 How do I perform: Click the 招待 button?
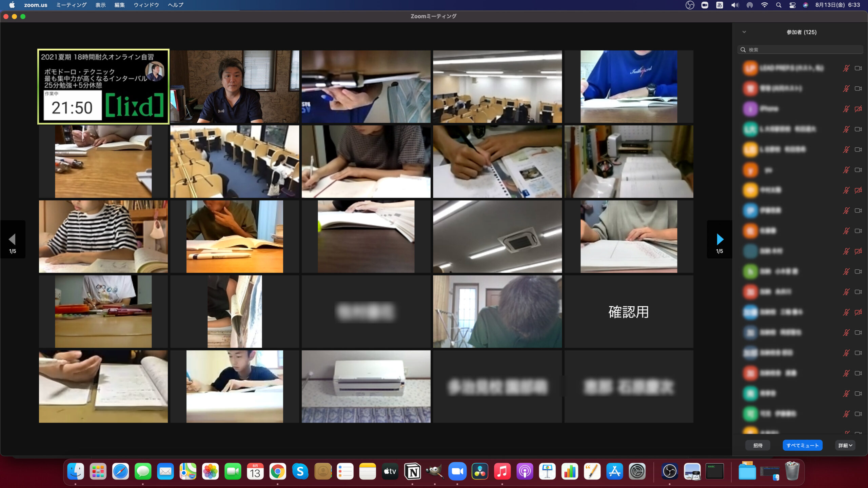pos(757,445)
